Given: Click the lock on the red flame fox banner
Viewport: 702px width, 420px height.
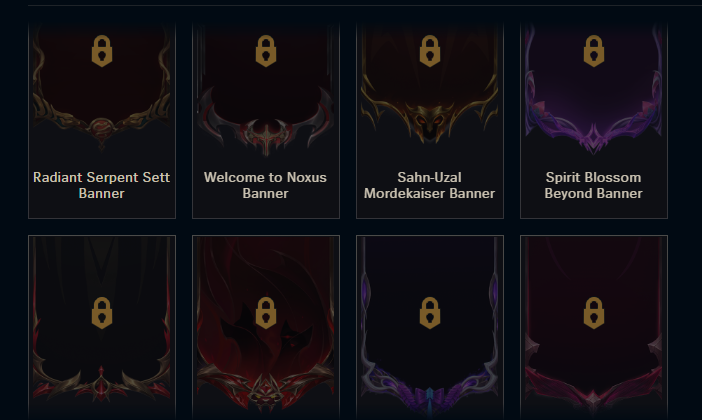Looking at the screenshot, I should pos(265,313).
